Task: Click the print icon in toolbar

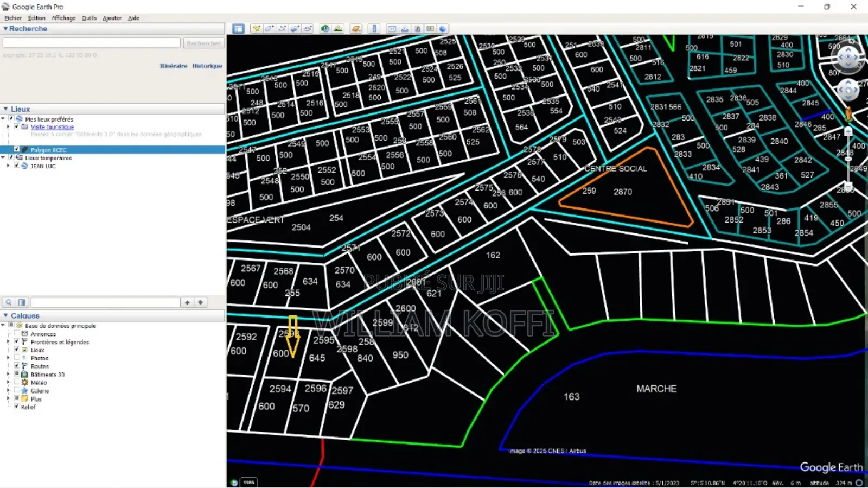Action: 405,29
